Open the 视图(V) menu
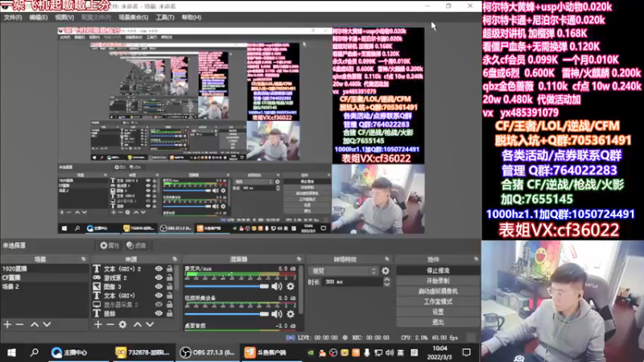This screenshot has height=362, width=644. coord(64,18)
